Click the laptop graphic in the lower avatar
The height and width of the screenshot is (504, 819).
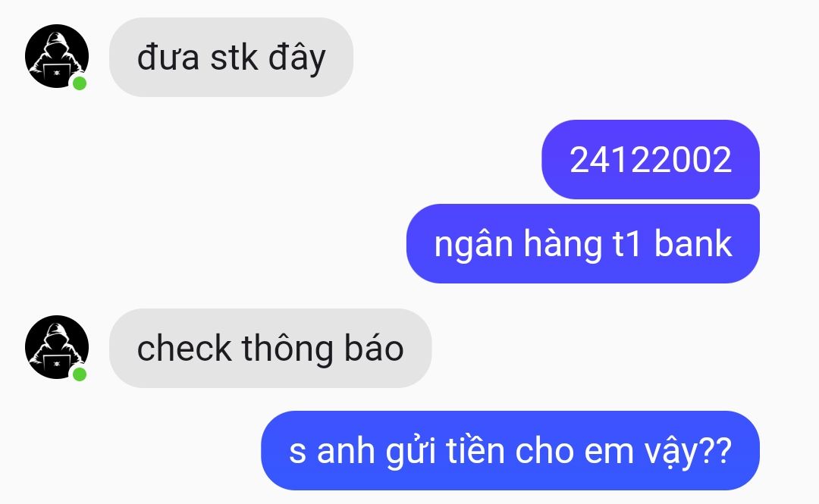coord(56,364)
